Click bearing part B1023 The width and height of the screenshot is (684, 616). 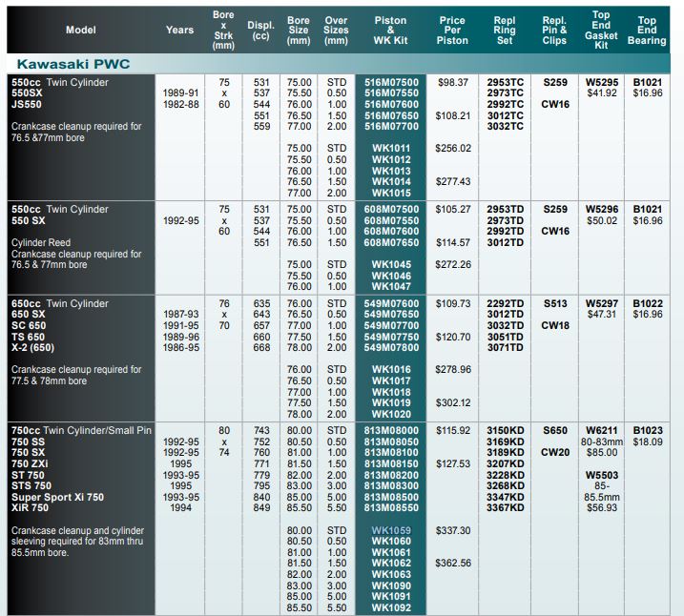click(x=648, y=431)
